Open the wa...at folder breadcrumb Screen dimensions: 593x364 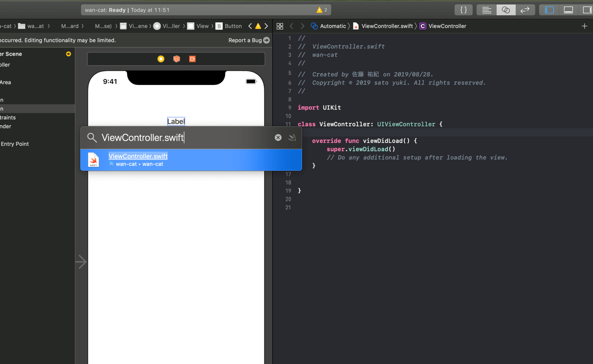(x=31, y=26)
